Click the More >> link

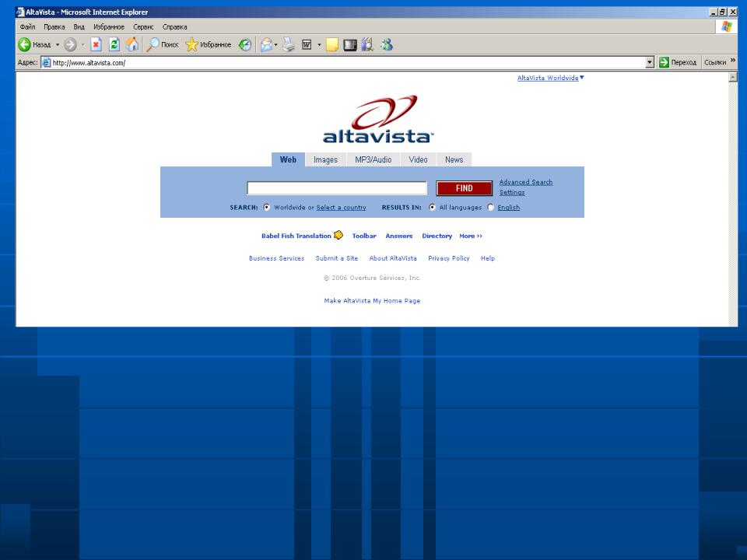pyautogui.click(x=471, y=236)
